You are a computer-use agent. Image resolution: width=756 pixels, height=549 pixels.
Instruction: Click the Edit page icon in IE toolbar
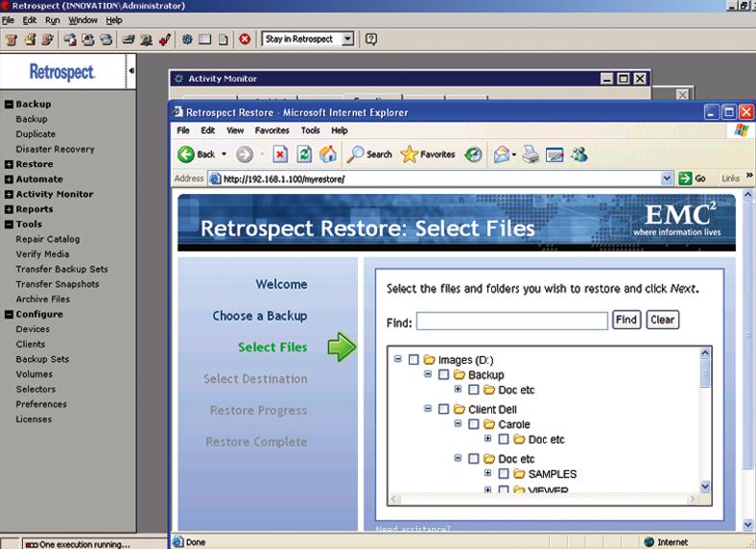pos(555,155)
